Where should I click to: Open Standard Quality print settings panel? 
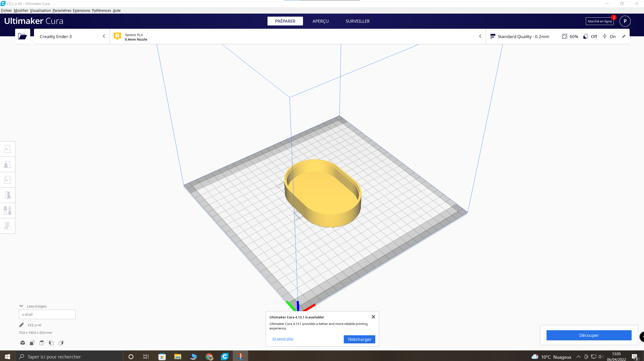(x=558, y=37)
